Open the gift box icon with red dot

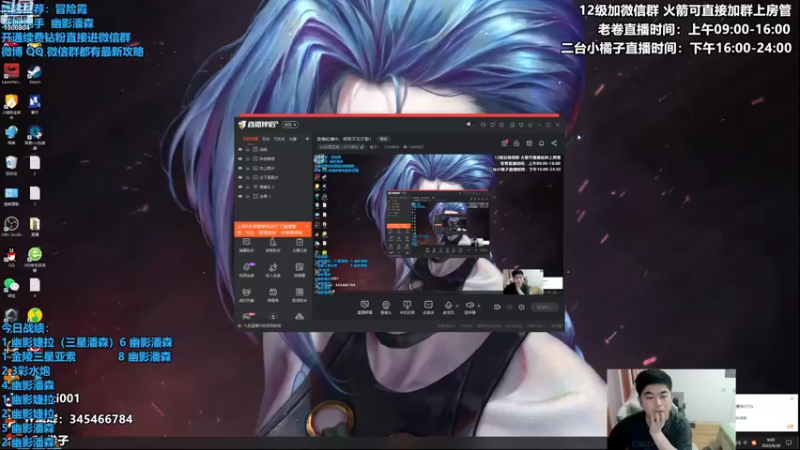(x=505, y=143)
